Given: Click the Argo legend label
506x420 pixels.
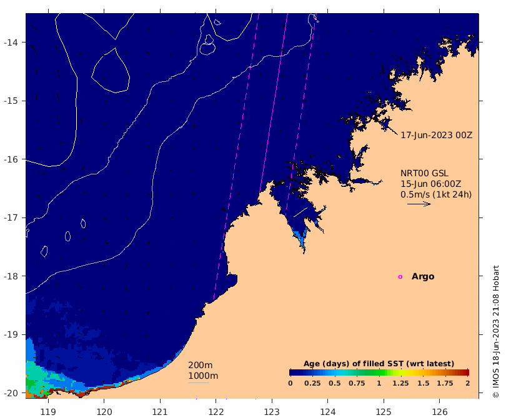Looking at the screenshot, I should click(423, 276).
